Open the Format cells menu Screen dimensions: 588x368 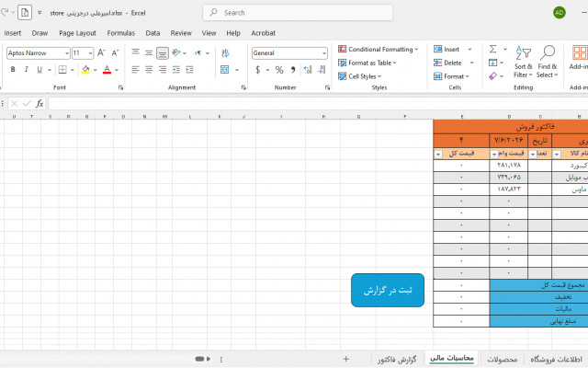pos(451,76)
